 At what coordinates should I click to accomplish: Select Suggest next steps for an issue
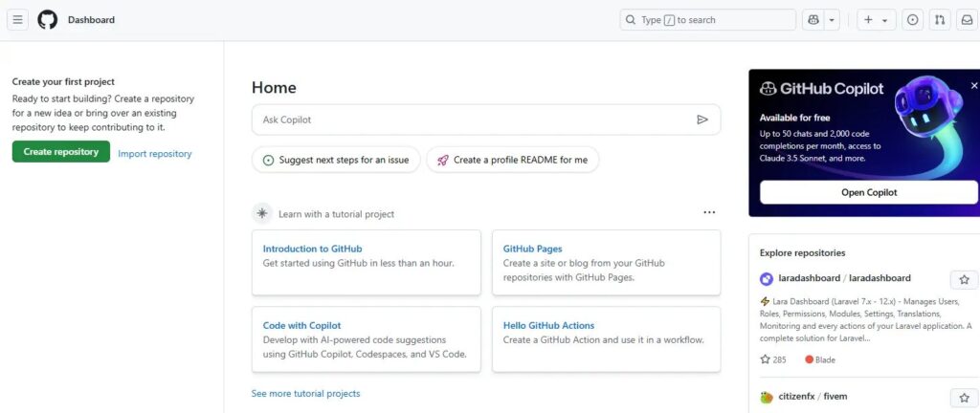coord(336,160)
